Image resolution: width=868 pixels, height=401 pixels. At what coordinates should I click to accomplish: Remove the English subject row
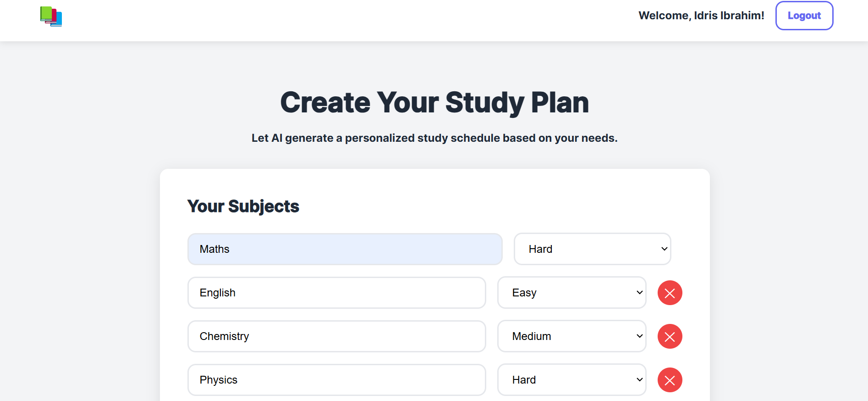(x=670, y=293)
